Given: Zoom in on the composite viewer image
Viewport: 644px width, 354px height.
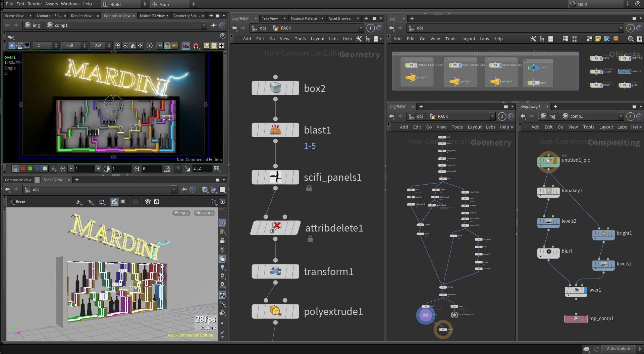Looking at the screenshot, I should pyautogui.click(x=118, y=46).
